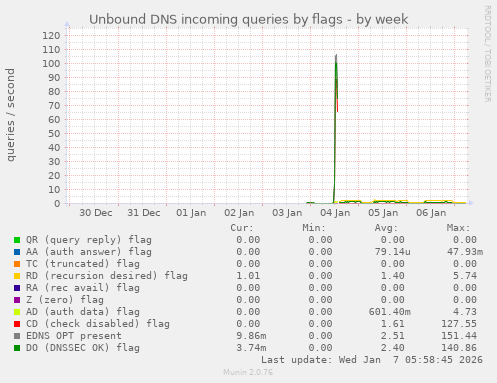Click the 'Max:' column header
Viewport: 497px width, 383px height.
pos(458,228)
